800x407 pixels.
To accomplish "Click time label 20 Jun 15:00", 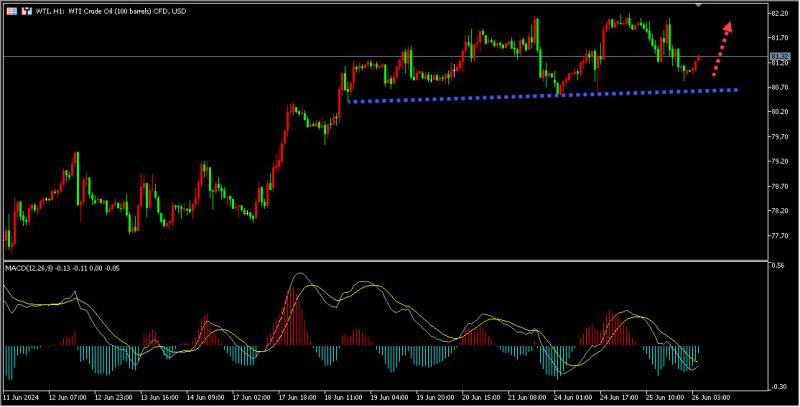I will (x=481, y=397).
